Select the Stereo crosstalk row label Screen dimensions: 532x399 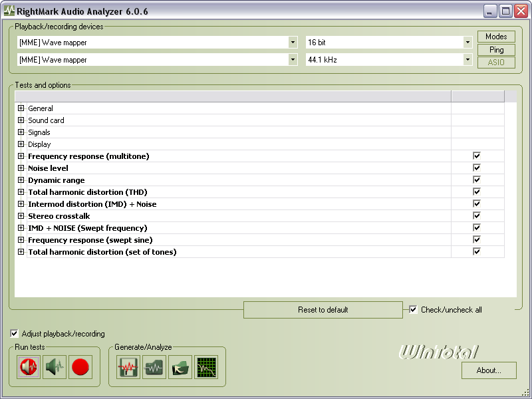pyautogui.click(x=59, y=215)
